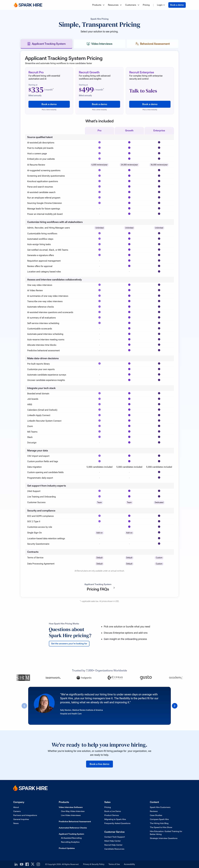
Task: Open the YouTube icon in footer
Action: 22,864
